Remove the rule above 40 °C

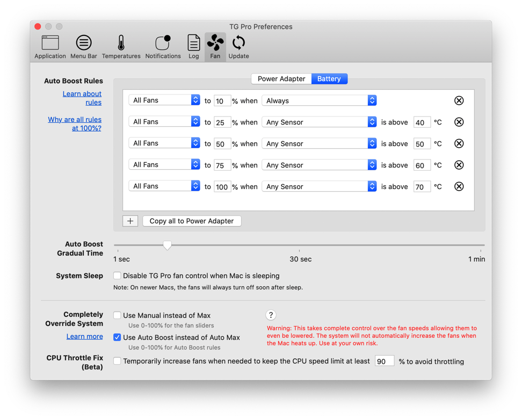click(x=459, y=122)
